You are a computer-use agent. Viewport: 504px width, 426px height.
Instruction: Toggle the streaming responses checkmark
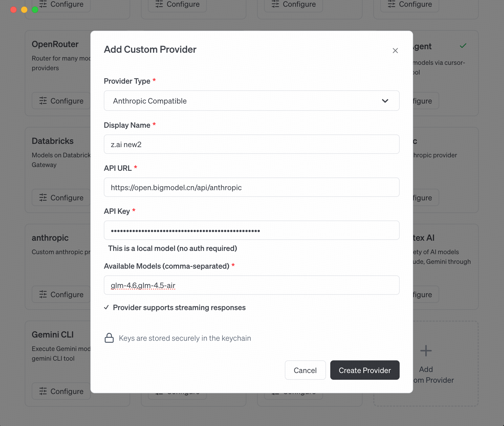click(107, 307)
